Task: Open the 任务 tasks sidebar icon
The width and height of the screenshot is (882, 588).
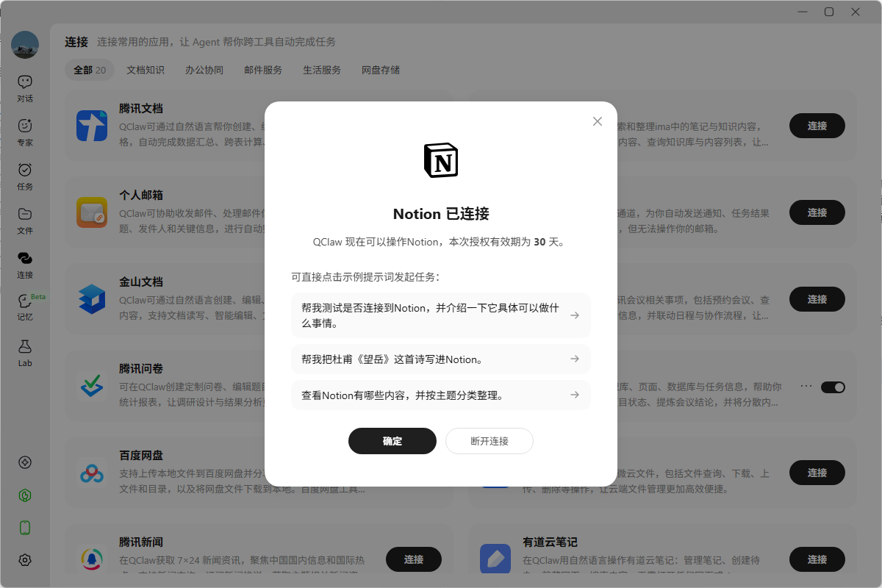Action: [x=25, y=176]
